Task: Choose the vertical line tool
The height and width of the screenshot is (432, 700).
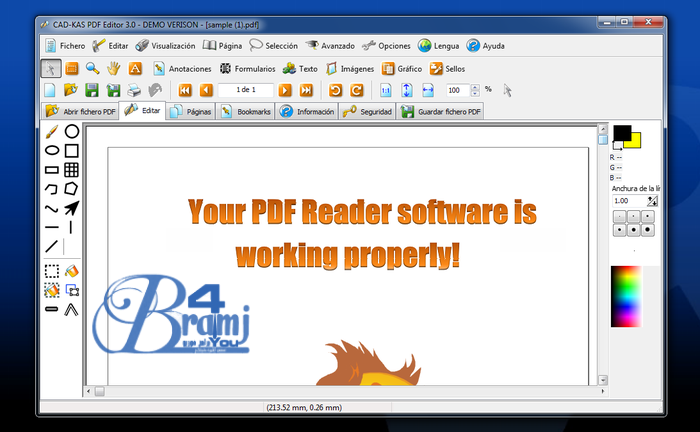Action: tap(71, 227)
